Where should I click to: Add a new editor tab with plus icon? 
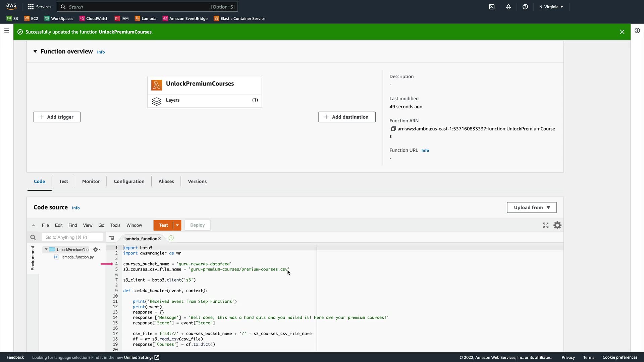click(x=171, y=238)
